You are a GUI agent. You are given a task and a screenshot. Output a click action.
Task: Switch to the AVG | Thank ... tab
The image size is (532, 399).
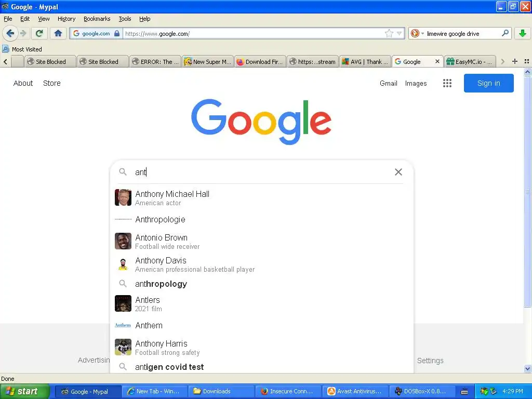tap(365, 61)
